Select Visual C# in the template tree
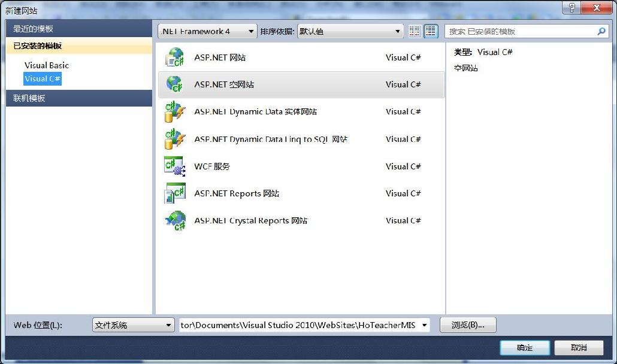This screenshot has height=364, width=617. (x=43, y=78)
